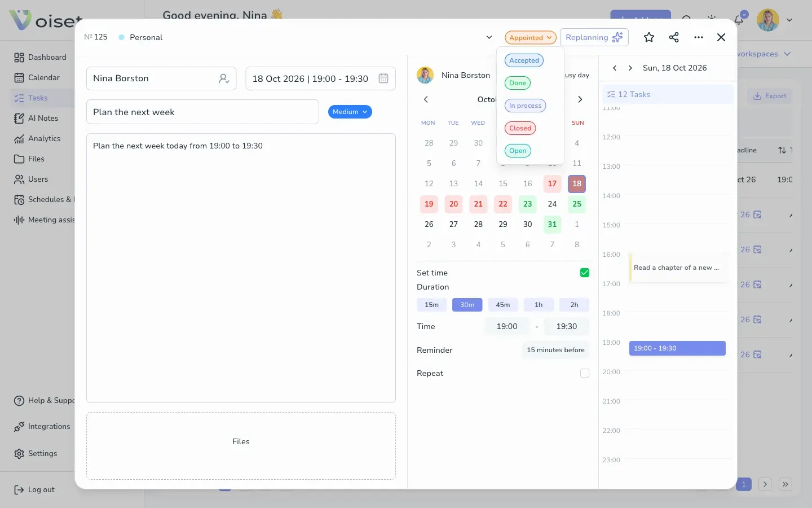The image size is (812, 508).
Task: Open Help & Support
Action: tap(44, 400)
